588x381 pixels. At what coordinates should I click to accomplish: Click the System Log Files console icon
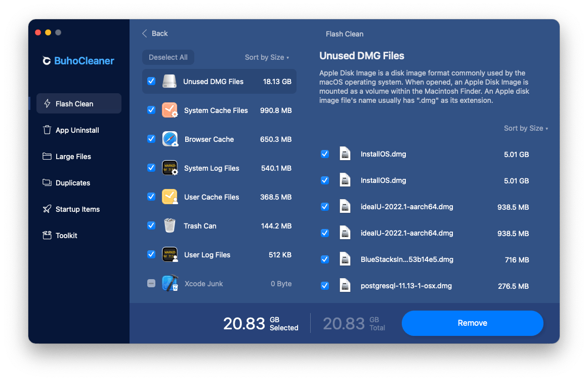click(170, 168)
